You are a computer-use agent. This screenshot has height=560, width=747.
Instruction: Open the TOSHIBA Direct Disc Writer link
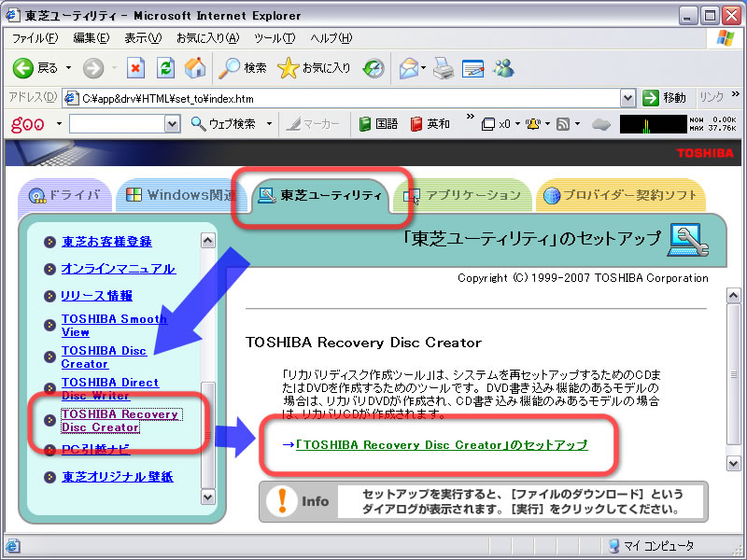point(110,388)
